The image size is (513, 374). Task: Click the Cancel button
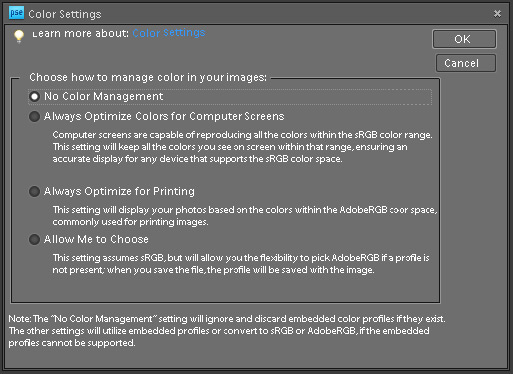point(465,63)
